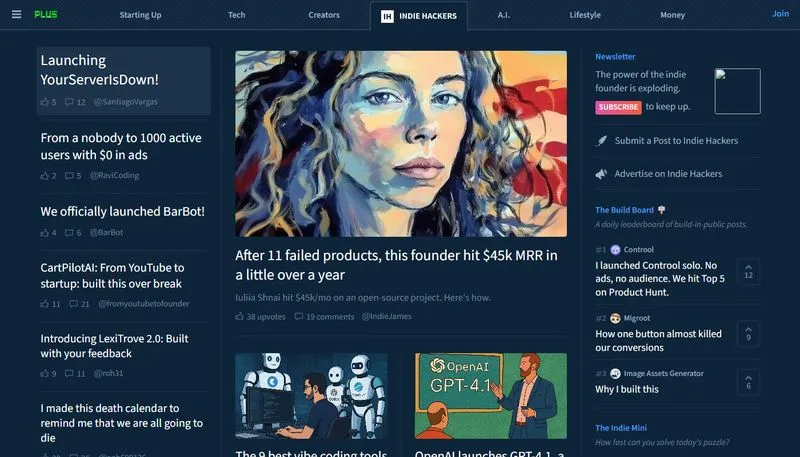800x457 pixels.
Task: Open The Build Board link
Action: click(624, 210)
